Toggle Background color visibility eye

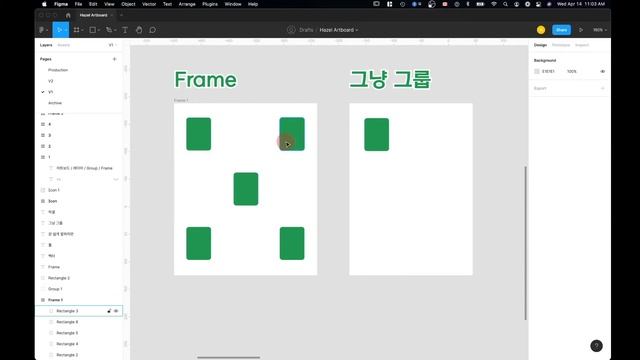(602, 71)
